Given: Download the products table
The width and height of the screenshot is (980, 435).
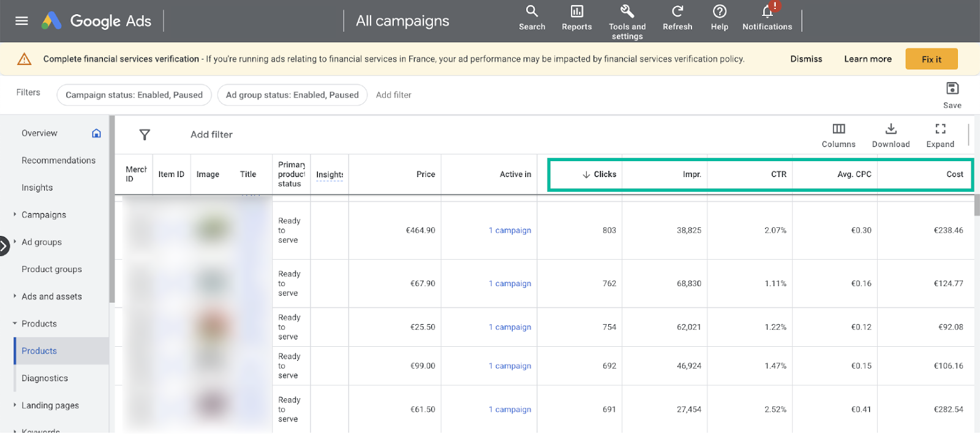Looking at the screenshot, I should click(x=891, y=129).
